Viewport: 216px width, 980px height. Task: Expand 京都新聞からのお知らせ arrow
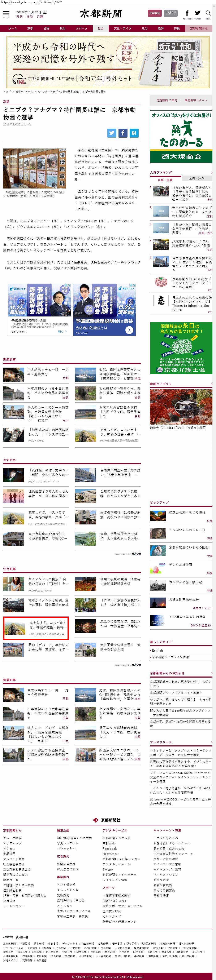pyautogui.click(x=211, y=673)
